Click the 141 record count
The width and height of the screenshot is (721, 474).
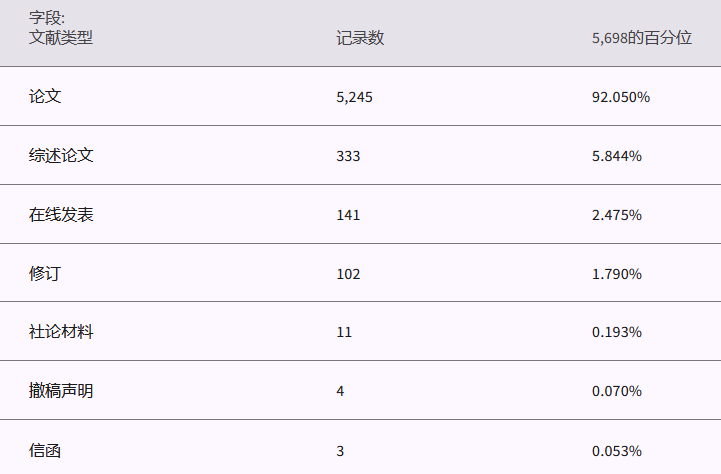click(x=348, y=215)
